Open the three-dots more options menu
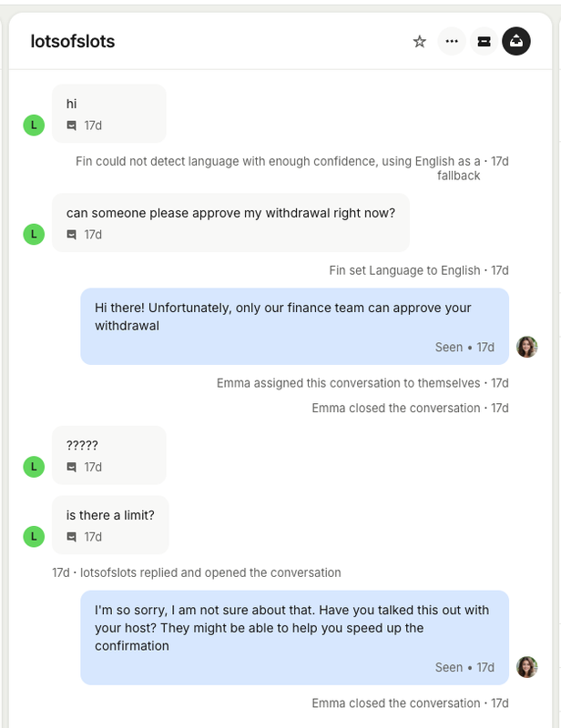 click(451, 41)
